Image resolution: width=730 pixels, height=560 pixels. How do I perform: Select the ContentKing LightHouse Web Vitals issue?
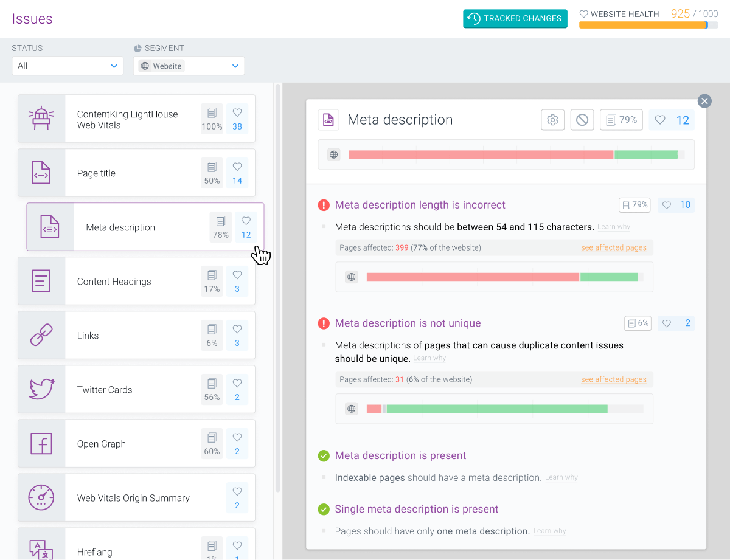click(136, 119)
